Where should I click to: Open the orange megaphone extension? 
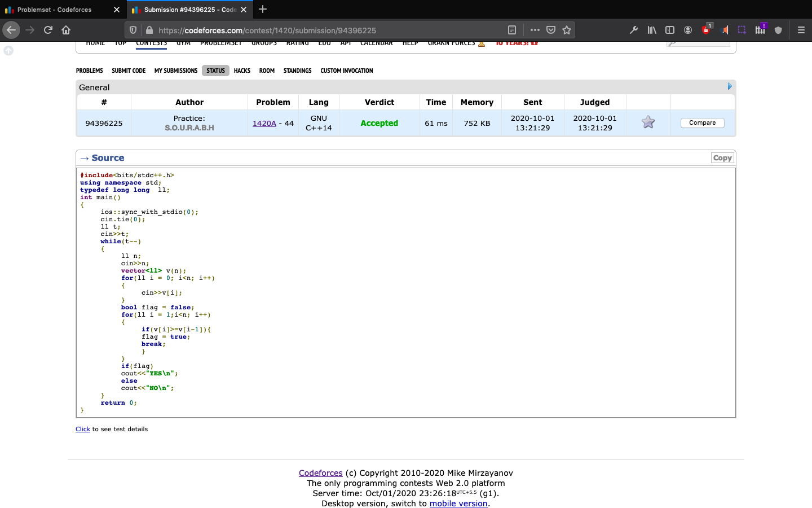tap(725, 30)
